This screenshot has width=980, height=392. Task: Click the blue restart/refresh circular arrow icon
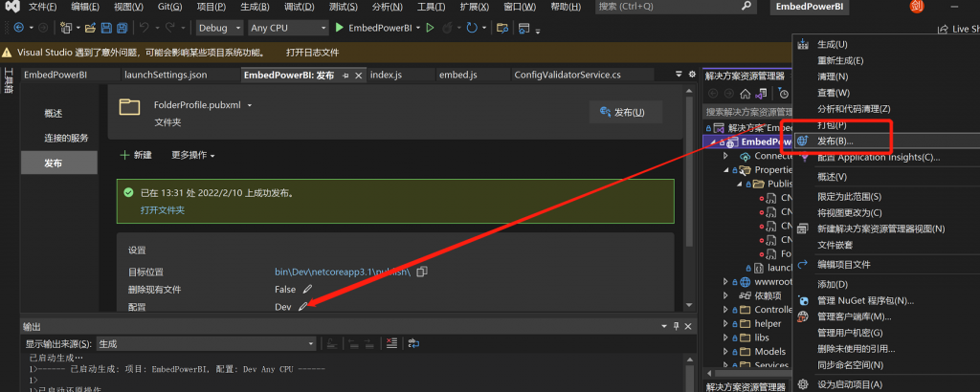[472, 28]
